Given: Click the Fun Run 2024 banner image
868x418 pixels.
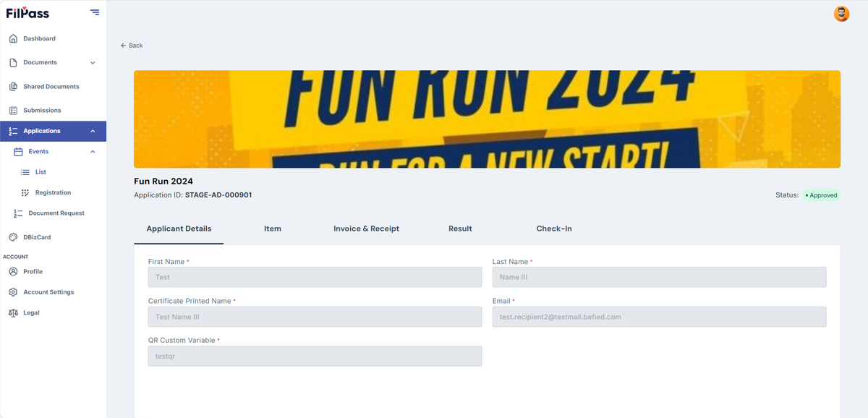Looking at the screenshot, I should point(487,119).
